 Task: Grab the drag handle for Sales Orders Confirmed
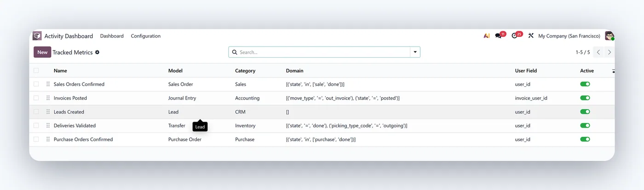48,84
